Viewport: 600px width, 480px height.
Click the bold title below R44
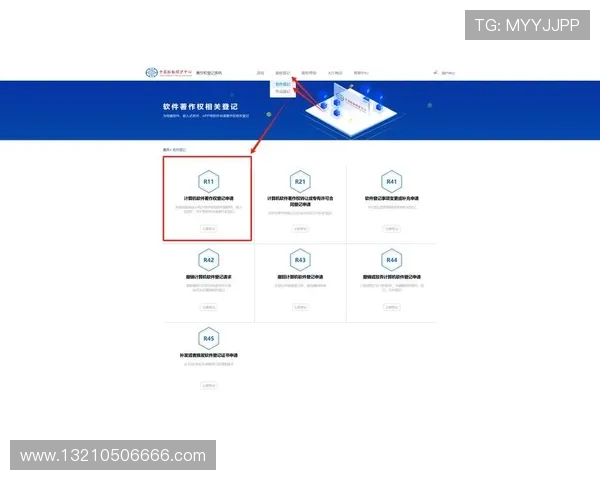pyautogui.click(x=391, y=277)
